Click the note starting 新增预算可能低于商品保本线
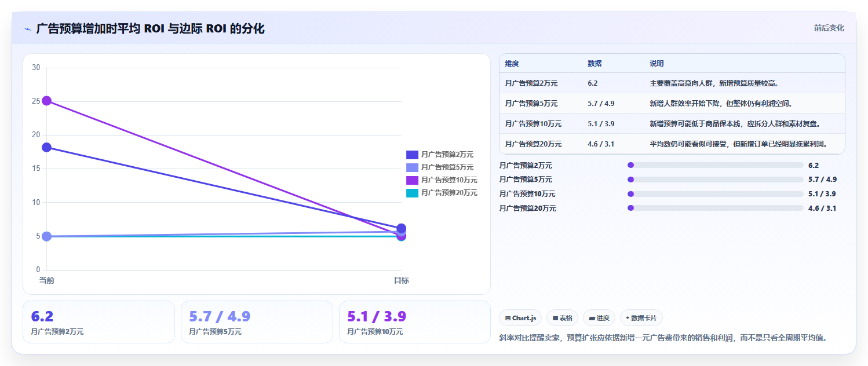 click(735, 124)
